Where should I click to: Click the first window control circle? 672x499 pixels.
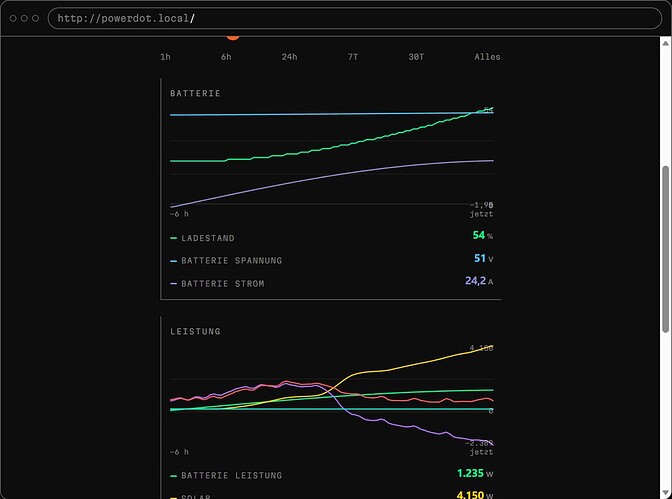(x=13, y=18)
